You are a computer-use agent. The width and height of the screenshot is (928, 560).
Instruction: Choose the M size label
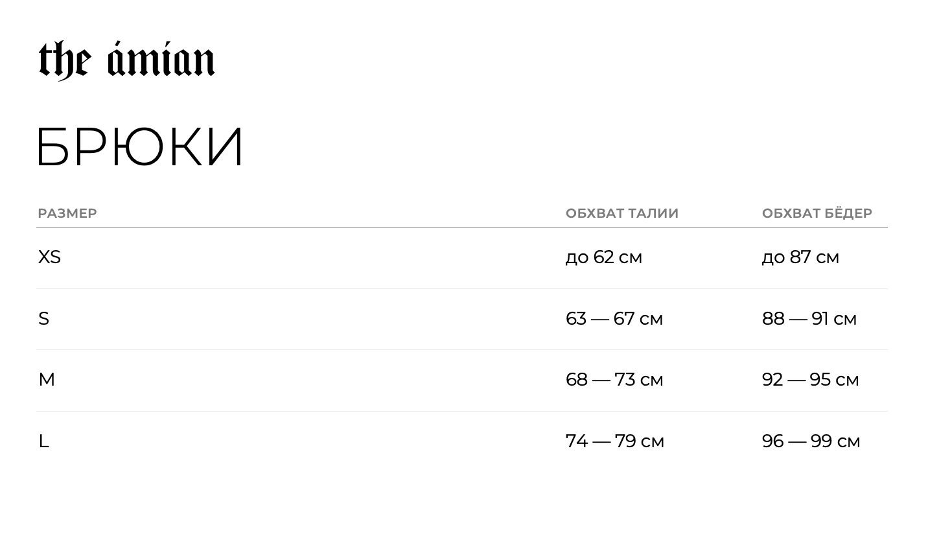click(x=47, y=380)
